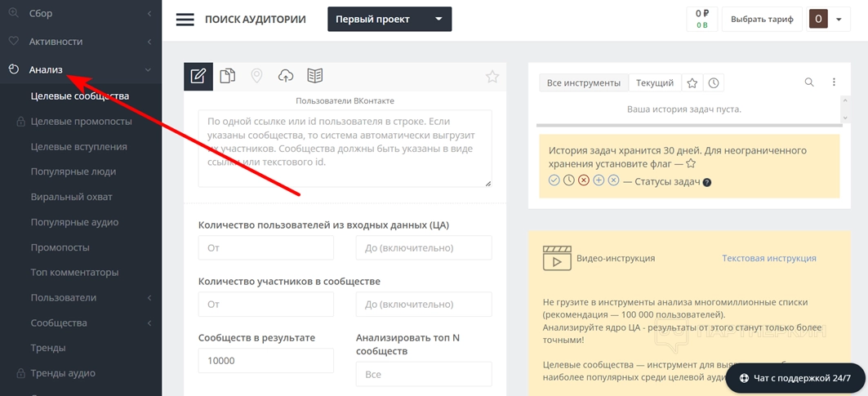Open Популярные люди in sidebar
Viewport: 868px width, 396px height.
(73, 171)
